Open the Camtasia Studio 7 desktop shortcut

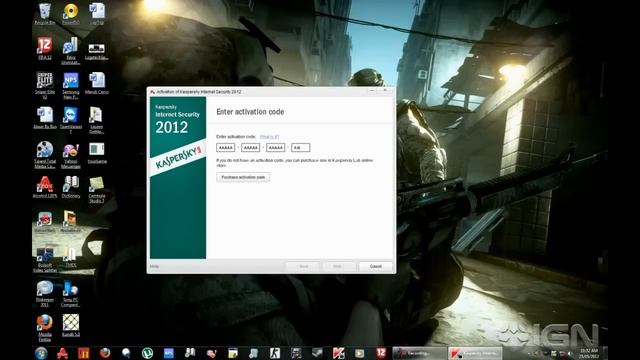(97, 189)
